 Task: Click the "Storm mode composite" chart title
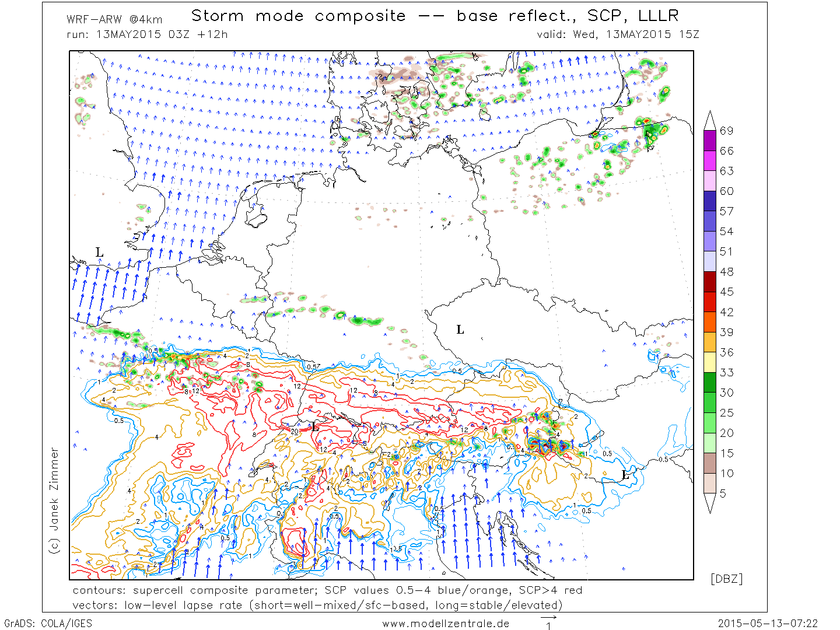pyautogui.click(x=435, y=16)
